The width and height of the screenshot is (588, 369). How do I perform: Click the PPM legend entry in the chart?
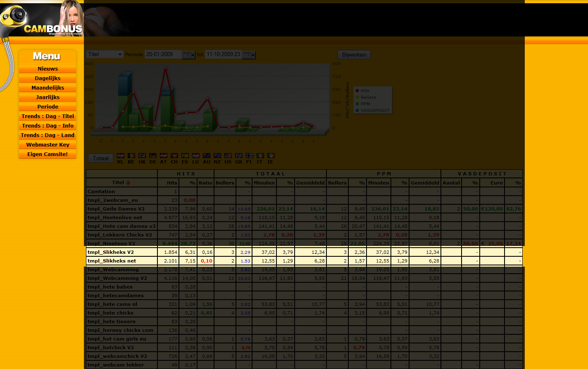[363, 104]
